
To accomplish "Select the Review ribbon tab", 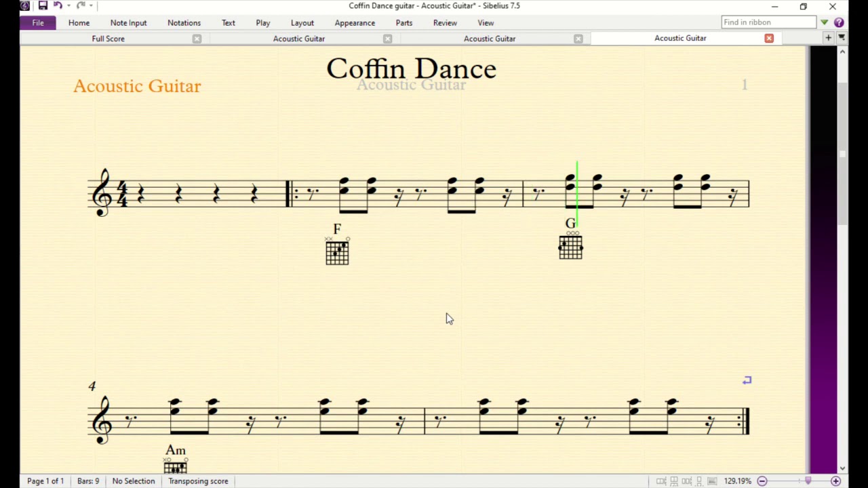I will 445,23.
